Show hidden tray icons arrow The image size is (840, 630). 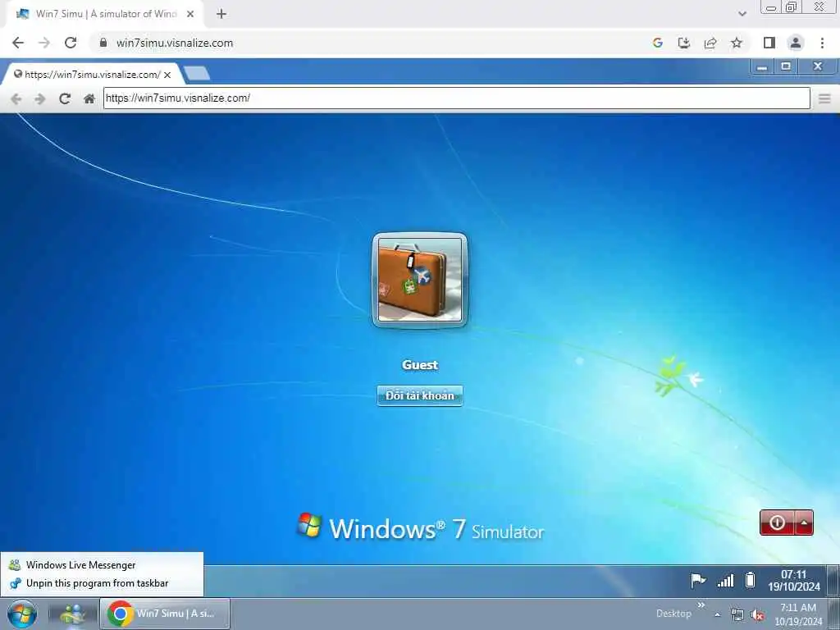[x=717, y=614]
